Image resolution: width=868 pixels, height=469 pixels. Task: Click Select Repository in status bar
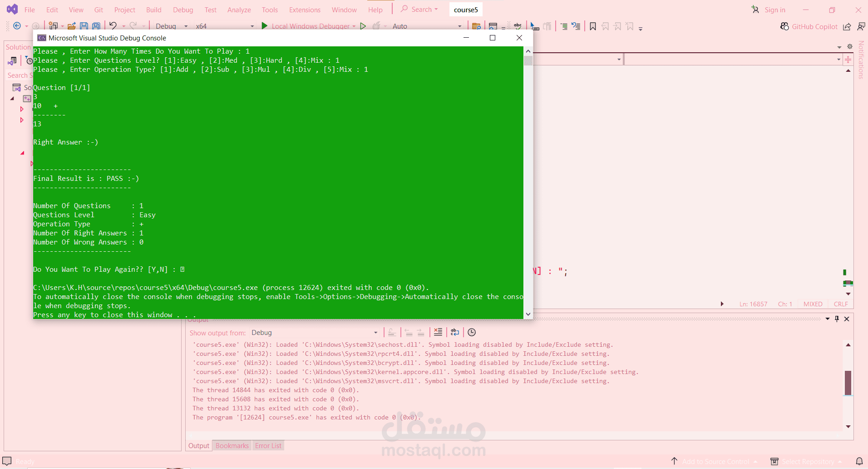(x=806, y=461)
